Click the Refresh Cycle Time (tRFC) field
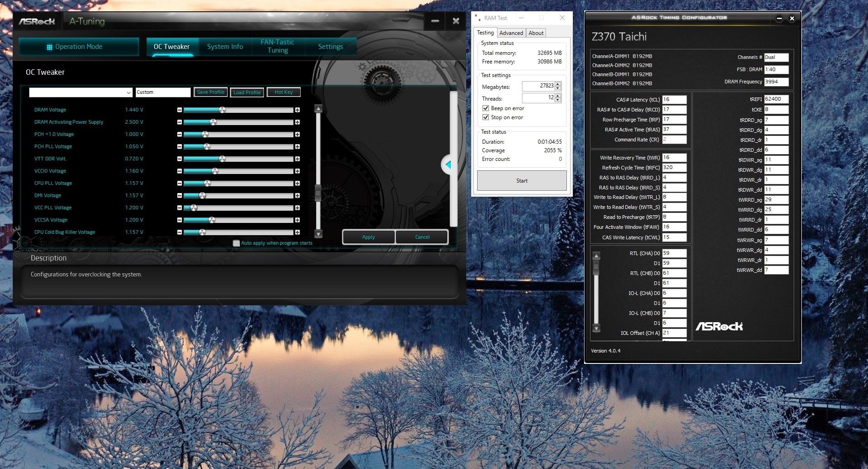The image size is (868, 469). tap(674, 168)
